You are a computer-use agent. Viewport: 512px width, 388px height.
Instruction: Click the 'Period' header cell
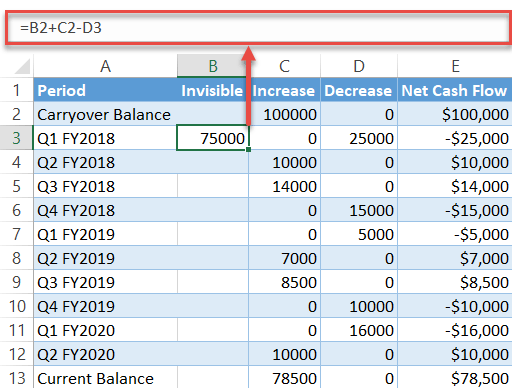coord(105,90)
